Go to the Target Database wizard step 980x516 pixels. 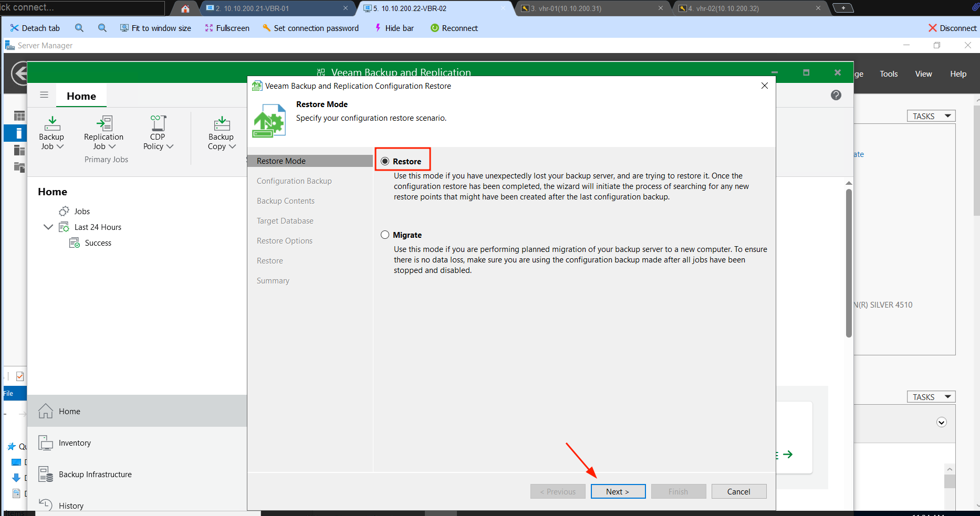285,220
